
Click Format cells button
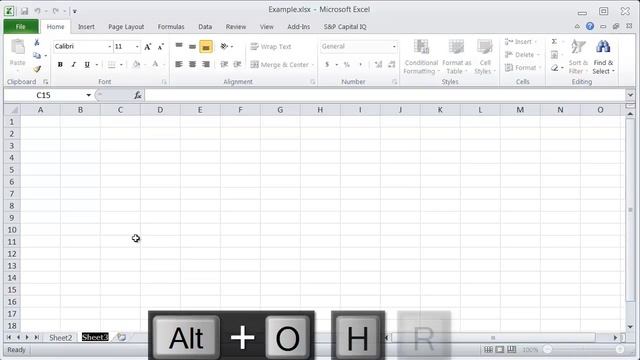pyautogui.click(x=522, y=68)
